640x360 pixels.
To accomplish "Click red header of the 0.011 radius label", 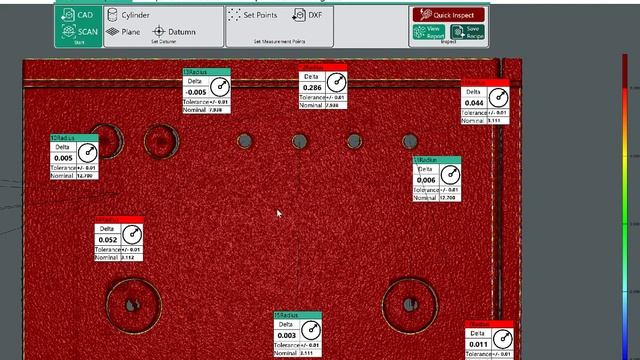I will pos(489,324).
